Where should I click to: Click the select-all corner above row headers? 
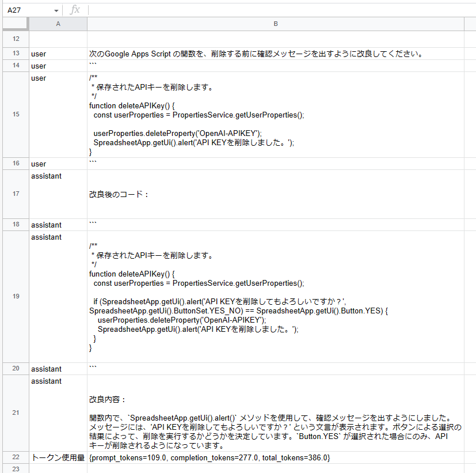(16, 24)
